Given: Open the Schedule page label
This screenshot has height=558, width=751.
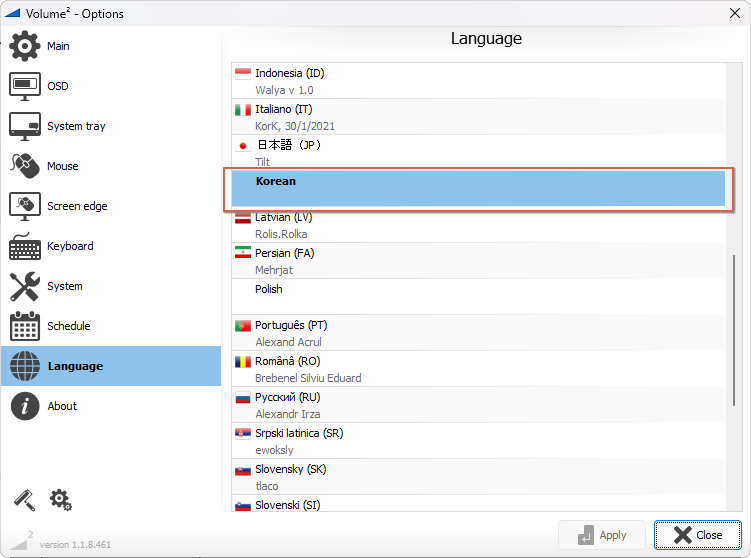Looking at the screenshot, I should [x=68, y=326].
